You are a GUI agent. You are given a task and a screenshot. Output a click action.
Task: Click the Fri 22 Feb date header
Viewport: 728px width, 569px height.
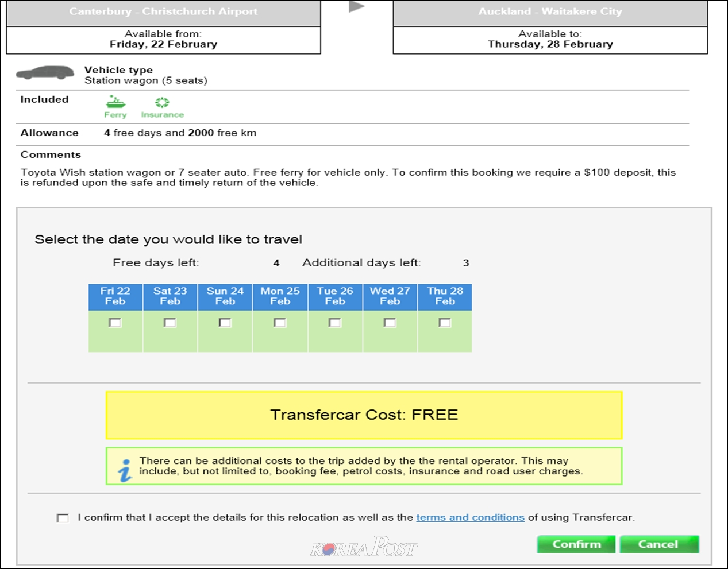(x=115, y=296)
